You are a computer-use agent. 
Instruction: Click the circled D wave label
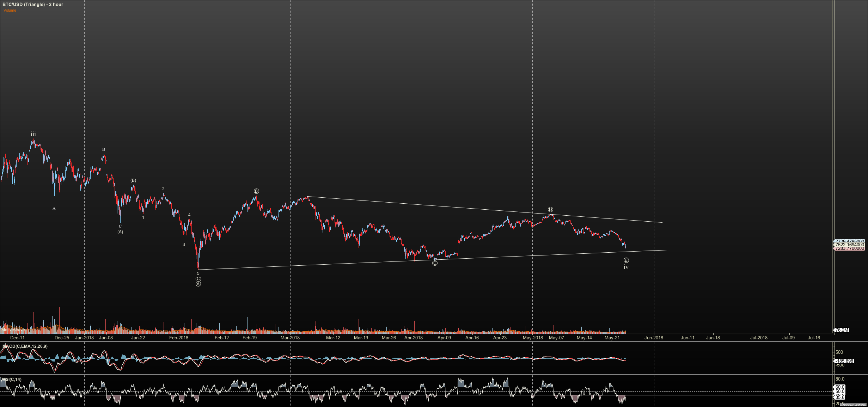point(550,210)
